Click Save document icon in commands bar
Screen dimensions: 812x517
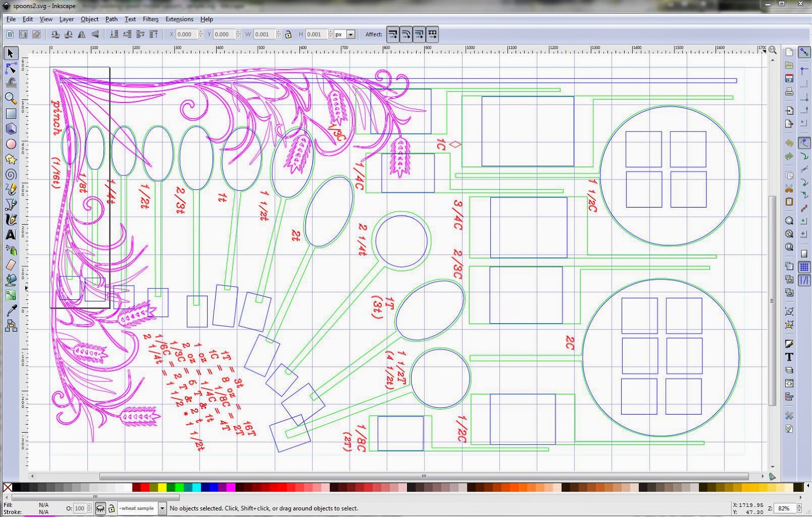(789, 78)
